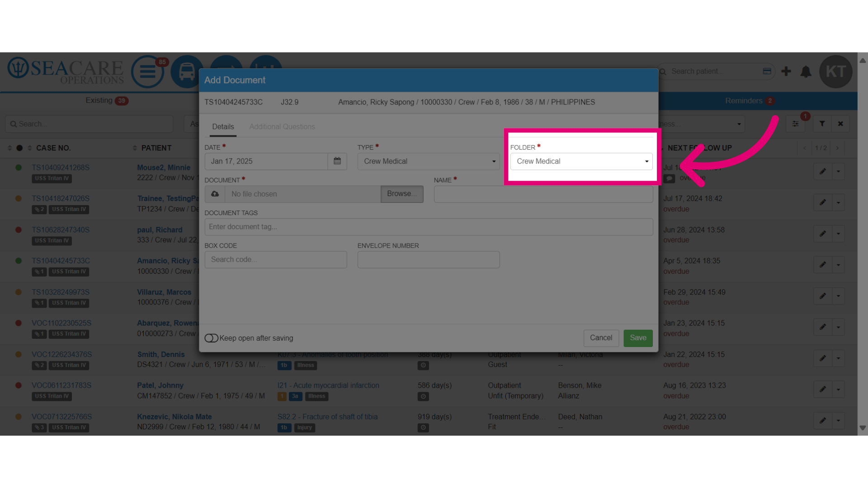
Task: Switch to the Details tab
Action: click(223, 127)
